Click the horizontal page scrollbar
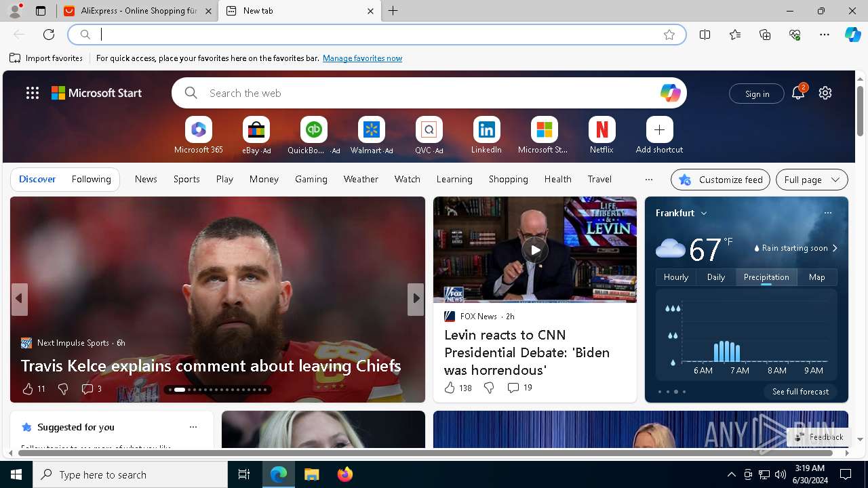 (425, 453)
